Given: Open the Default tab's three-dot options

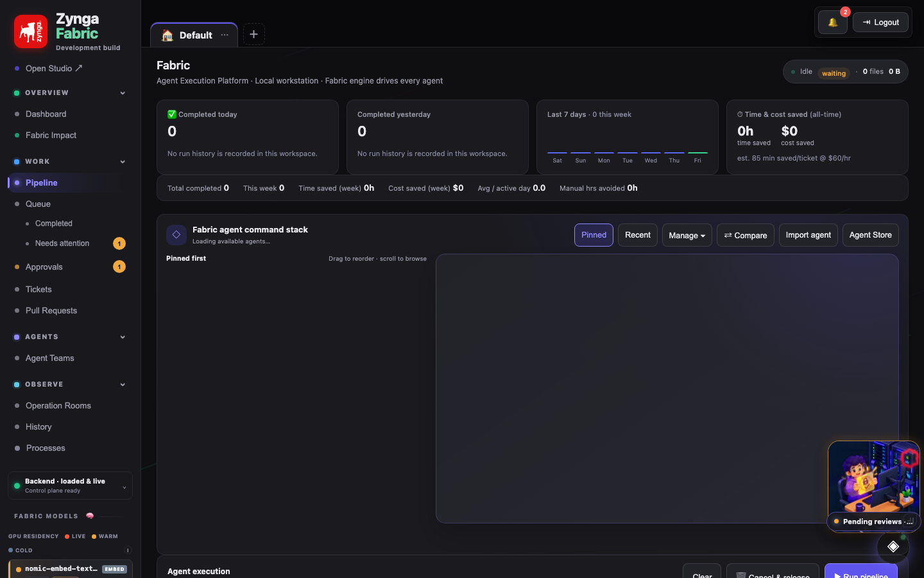Looking at the screenshot, I should point(225,35).
